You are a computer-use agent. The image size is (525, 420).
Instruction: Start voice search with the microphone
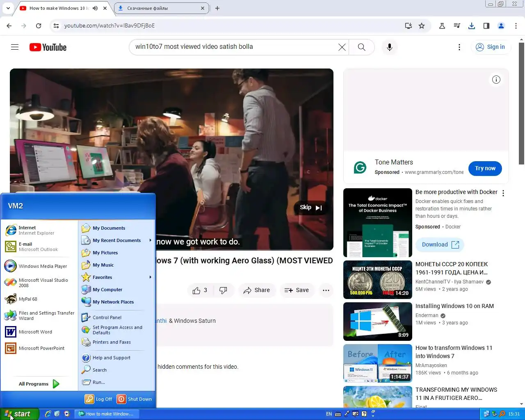coord(390,47)
